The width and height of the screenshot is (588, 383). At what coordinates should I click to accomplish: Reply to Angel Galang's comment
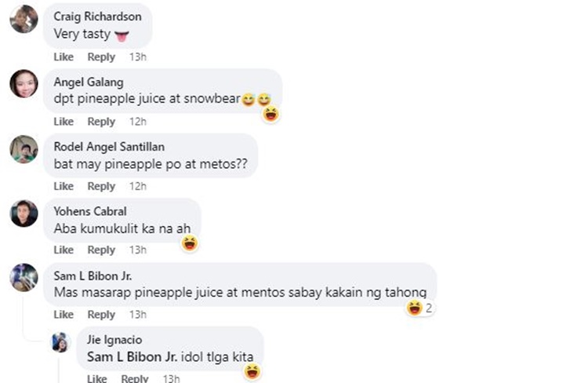coord(101,122)
